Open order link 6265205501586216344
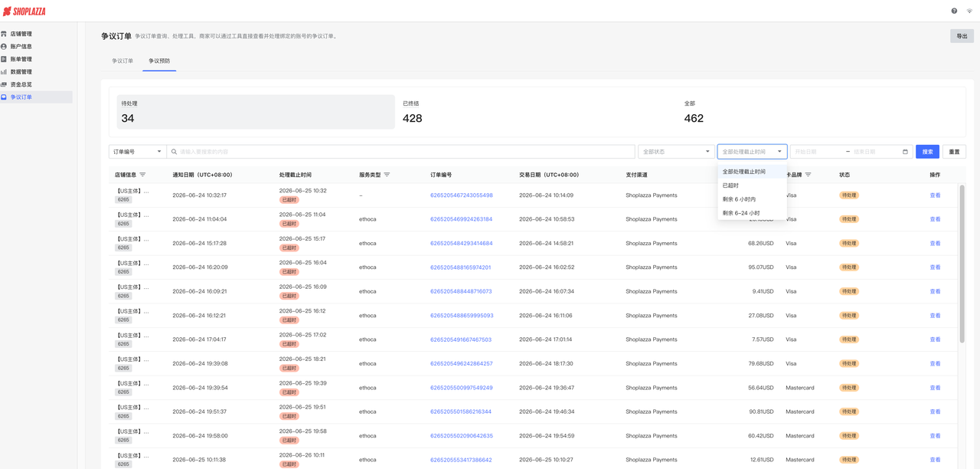 (x=461, y=412)
